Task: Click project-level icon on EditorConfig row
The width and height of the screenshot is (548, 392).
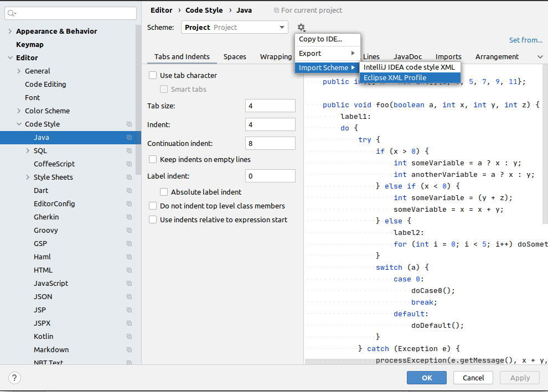Action: point(130,204)
